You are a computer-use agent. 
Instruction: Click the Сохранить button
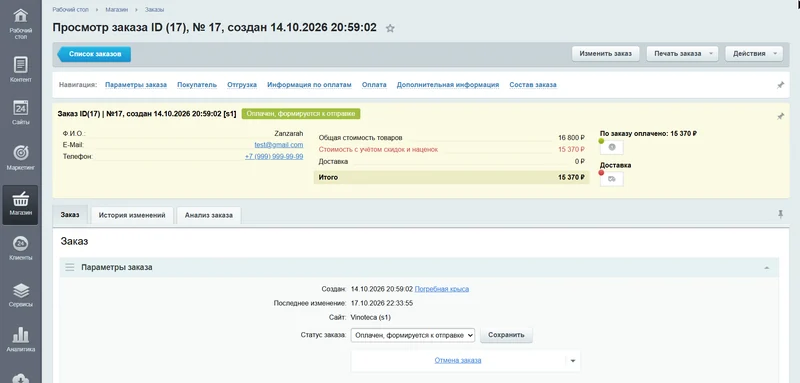coord(506,335)
